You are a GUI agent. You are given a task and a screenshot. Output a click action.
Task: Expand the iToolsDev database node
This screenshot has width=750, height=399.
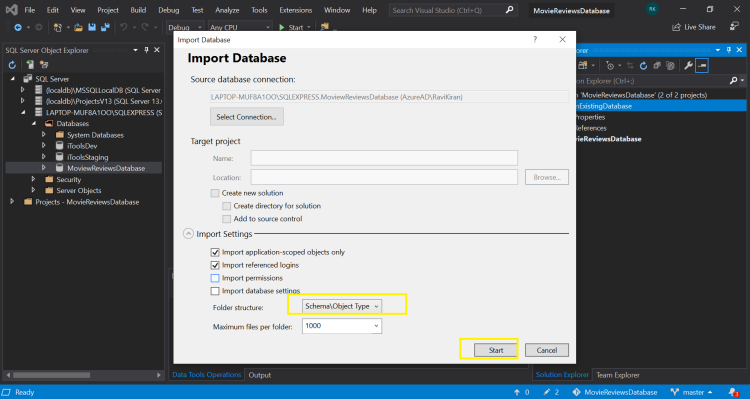(44, 145)
